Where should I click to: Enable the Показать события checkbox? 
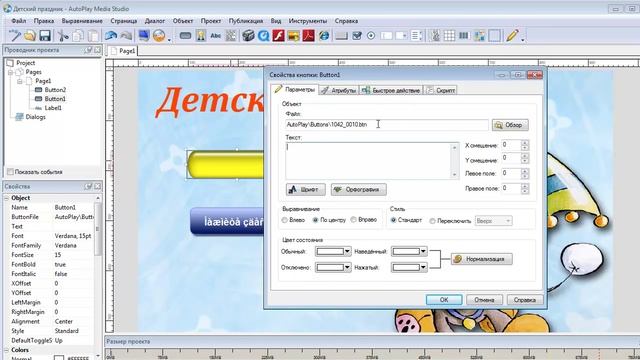pyautogui.click(x=10, y=172)
